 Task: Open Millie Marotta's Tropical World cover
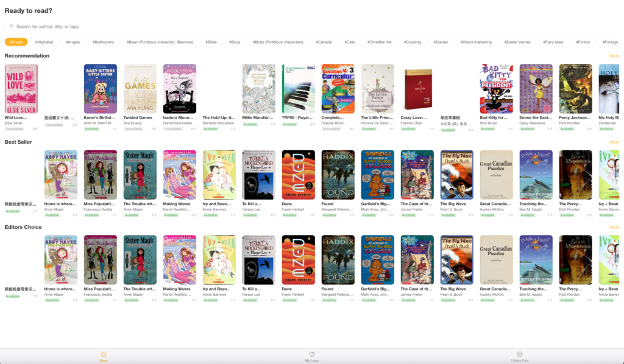click(x=258, y=89)
